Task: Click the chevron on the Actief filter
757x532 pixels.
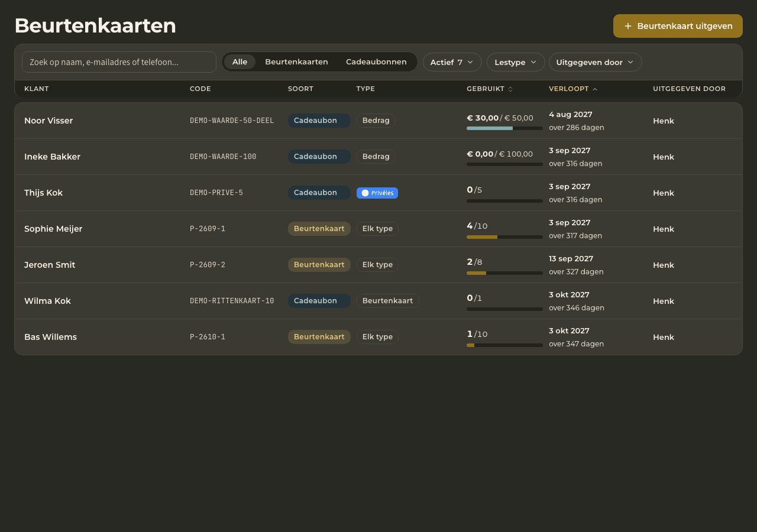Action: pyautogui.click(x=470, y=62)
